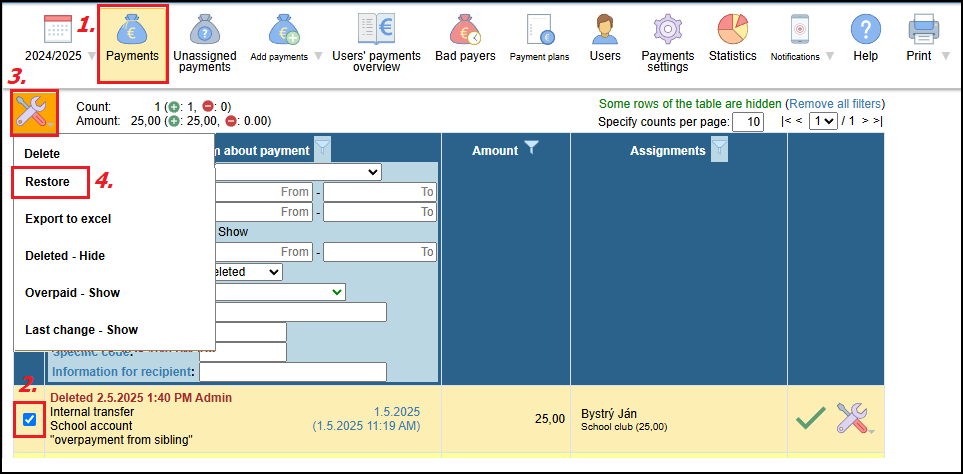Screen dimensions: 963x474
Task: Open the page number selector dropdown
Action: (824, 121)
